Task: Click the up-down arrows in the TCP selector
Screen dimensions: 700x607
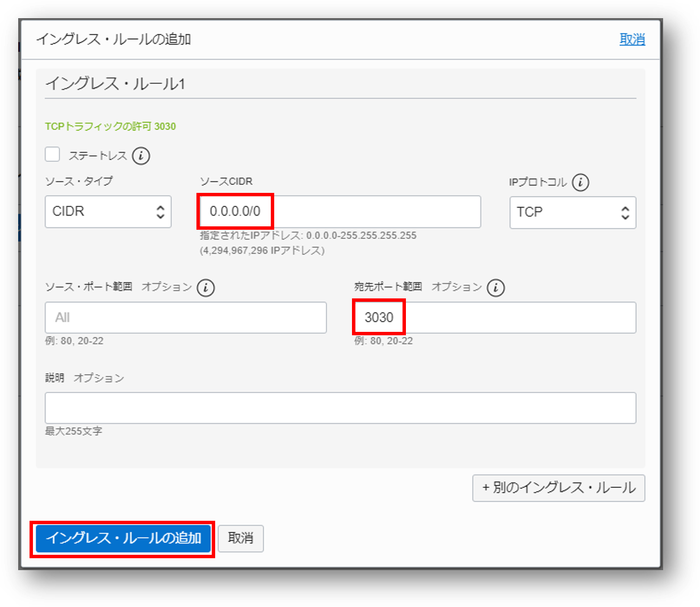Action: click(625, 213)
